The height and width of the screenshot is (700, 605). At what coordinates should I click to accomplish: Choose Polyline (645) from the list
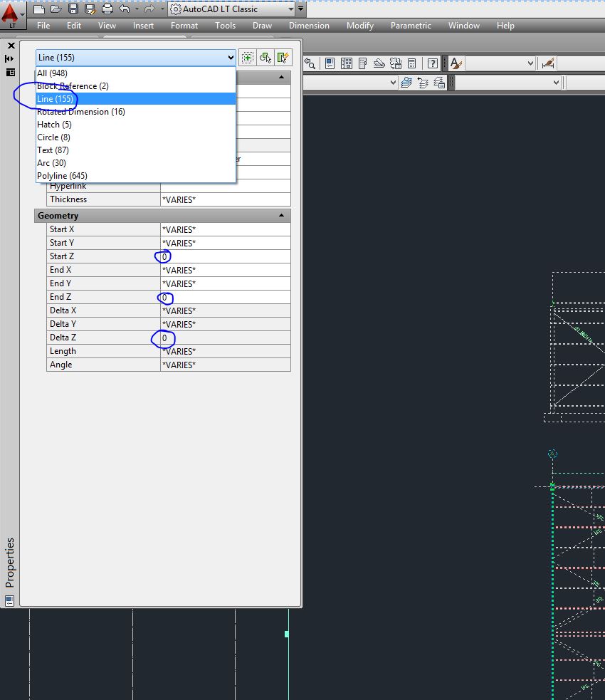(136, 176)
